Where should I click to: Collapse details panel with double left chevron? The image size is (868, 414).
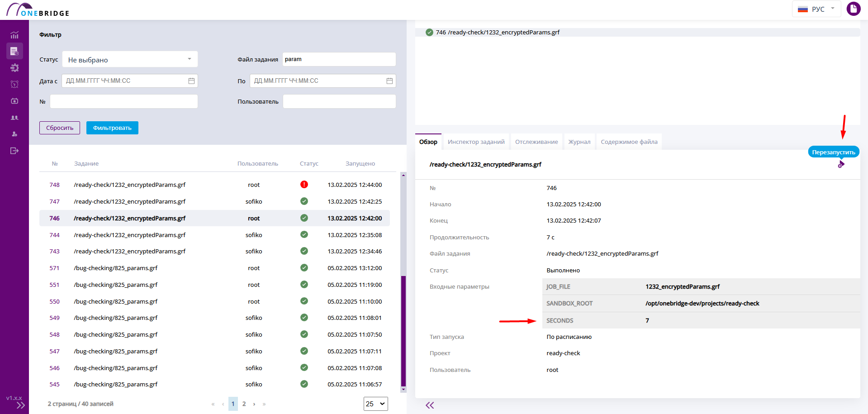[x=430, y=405]
